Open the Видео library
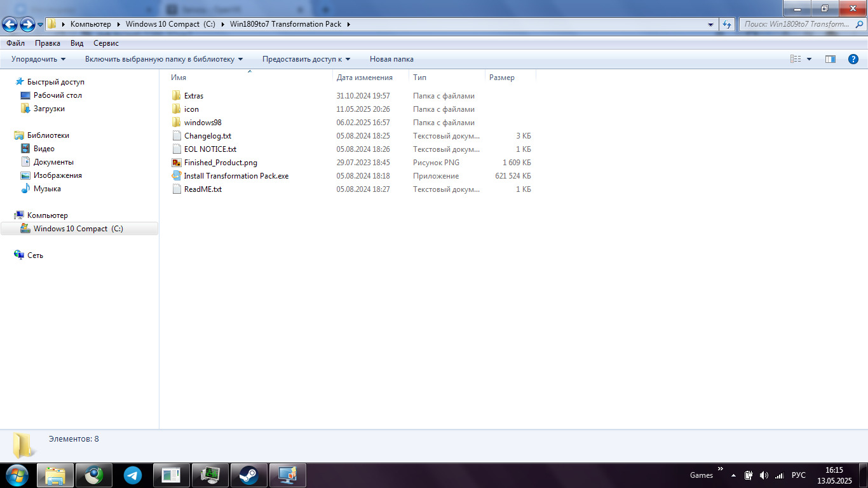868x488 pixels. click(x=44, y=149)
